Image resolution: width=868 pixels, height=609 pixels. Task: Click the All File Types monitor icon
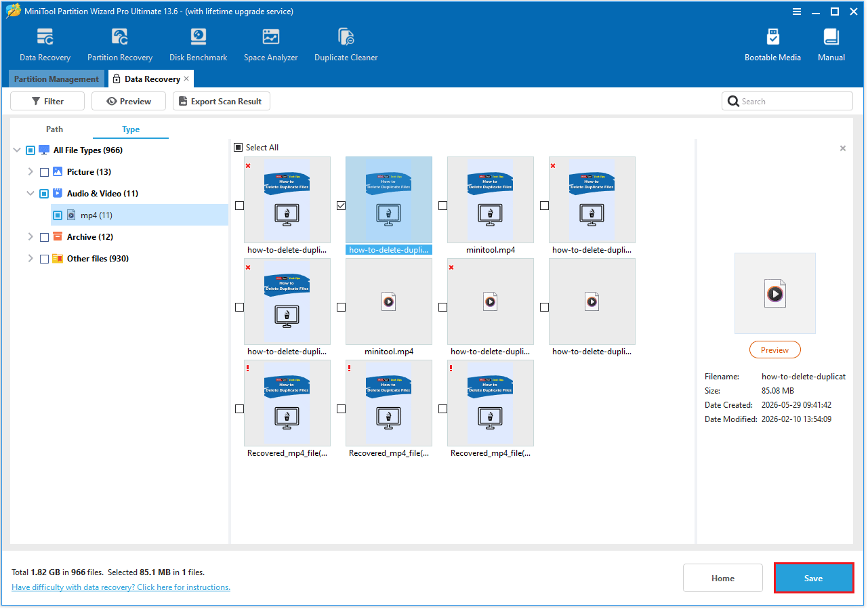tap(44, 150)
